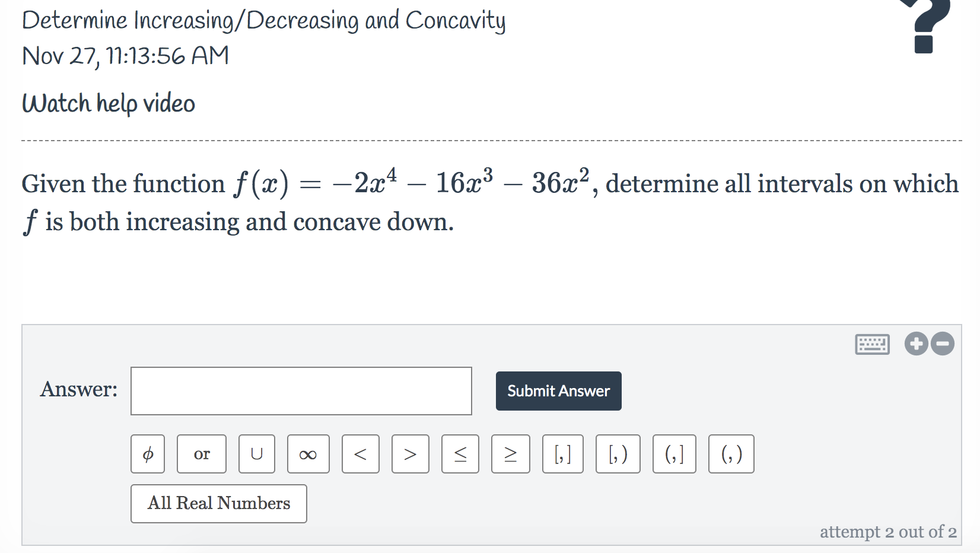The height and width of the screenshot is (553, 980).
Task: Insert the greater-than symbol
Action: coord(410,454)
